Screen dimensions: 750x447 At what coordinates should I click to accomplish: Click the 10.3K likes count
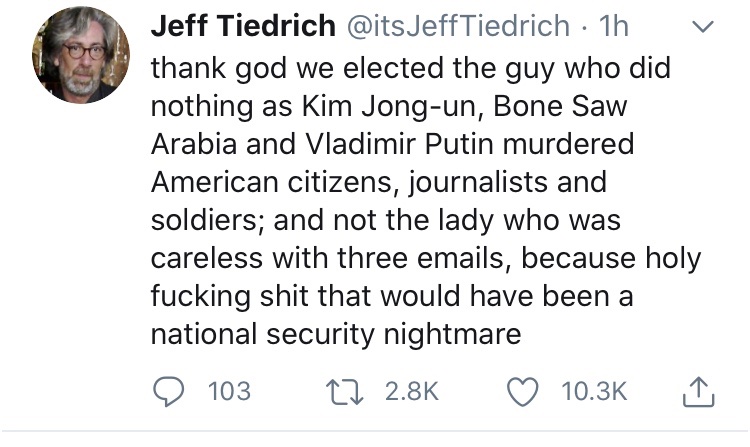pos(592,391)
